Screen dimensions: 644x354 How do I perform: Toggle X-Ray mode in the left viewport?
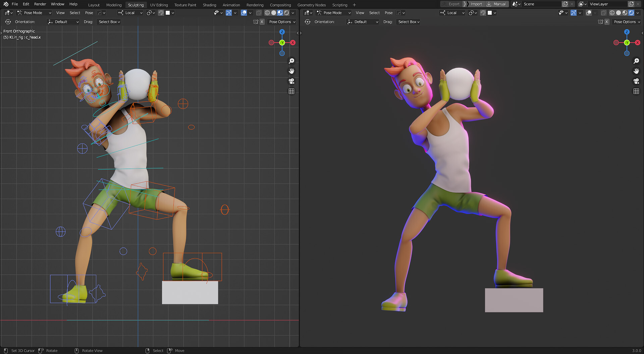259,13
